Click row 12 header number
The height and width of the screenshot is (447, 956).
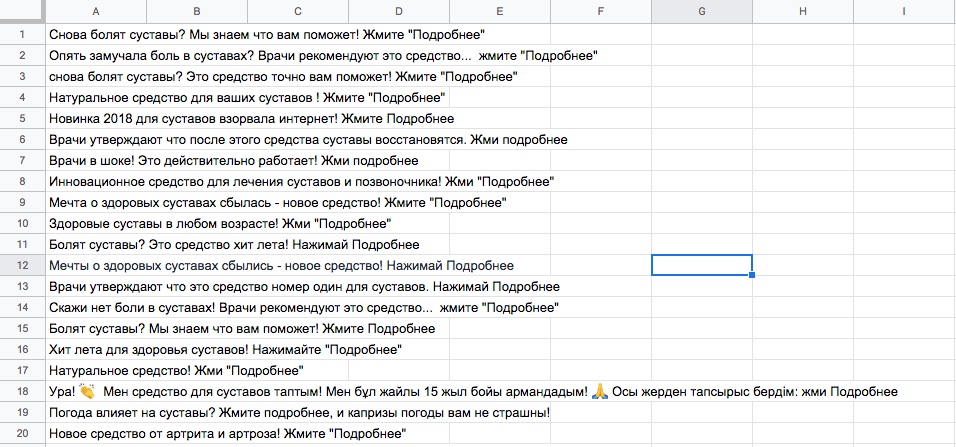tap(23, 265)
